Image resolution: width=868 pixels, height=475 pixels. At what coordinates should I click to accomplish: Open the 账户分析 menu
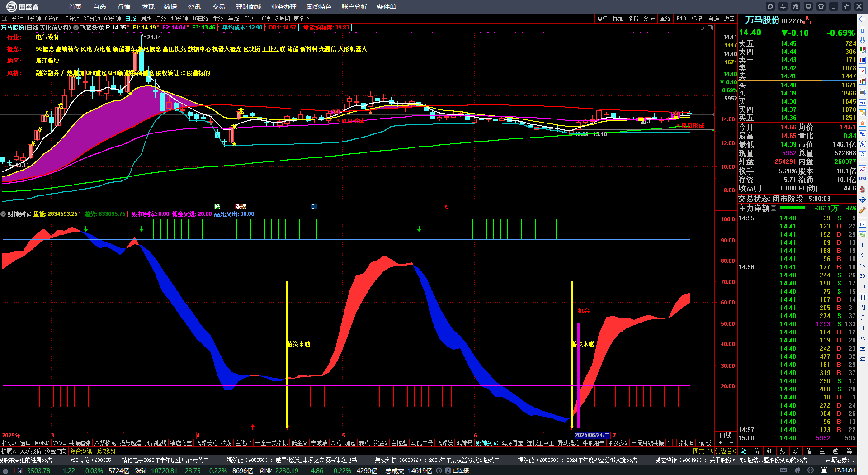point(354,7)
